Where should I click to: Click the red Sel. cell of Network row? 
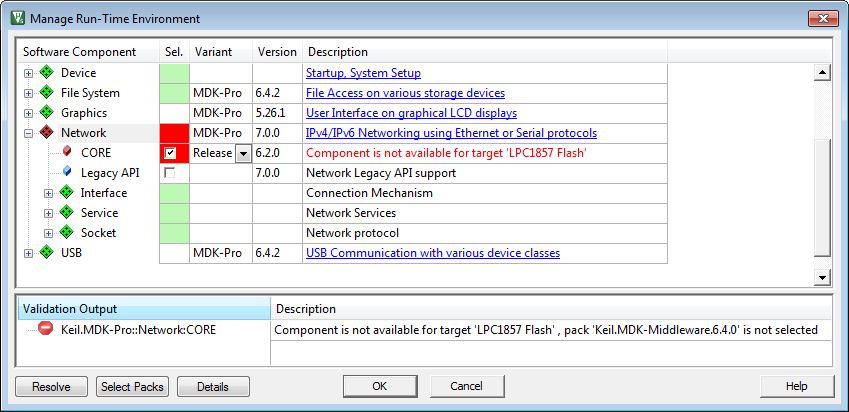(x=174, y=133)
